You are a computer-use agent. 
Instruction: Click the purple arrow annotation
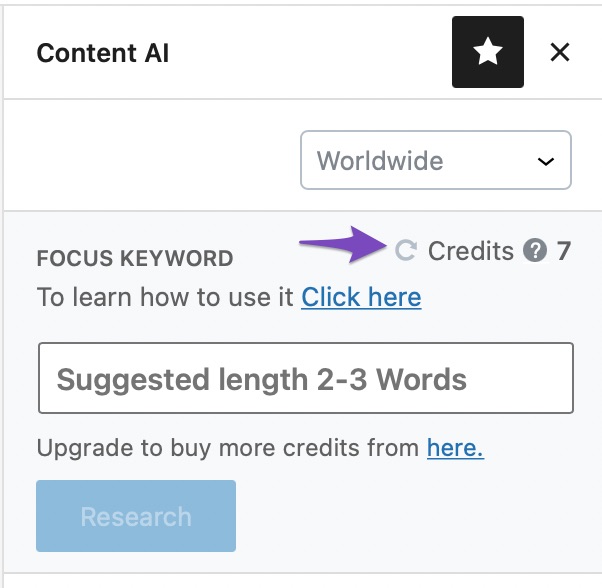point(343,244)
